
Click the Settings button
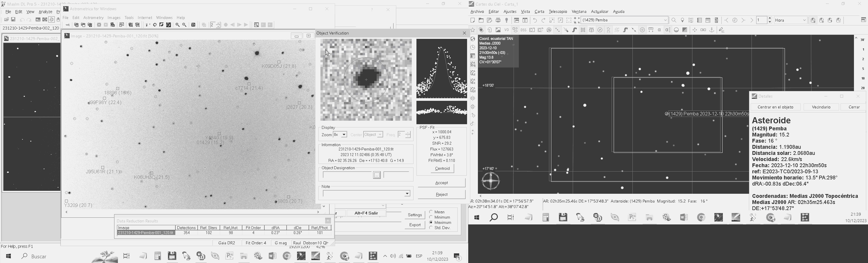pyautogui.click(x=414, y=215)
